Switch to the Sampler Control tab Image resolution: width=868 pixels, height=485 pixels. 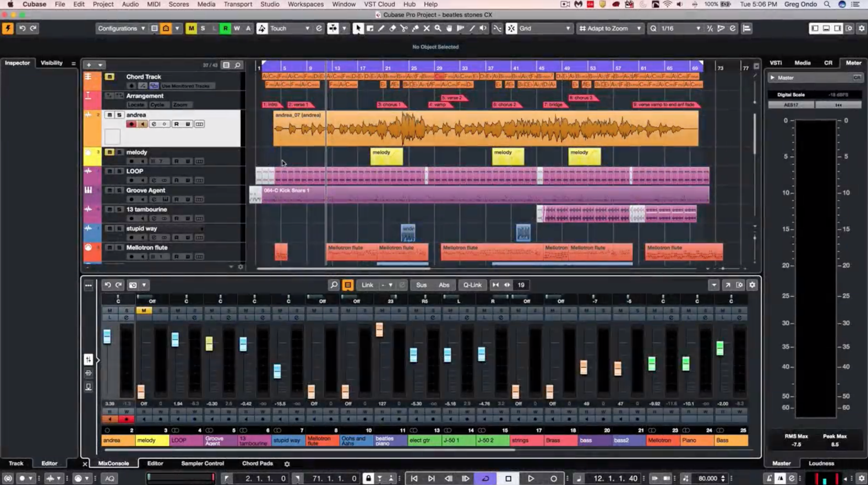[x=202, y=463]
